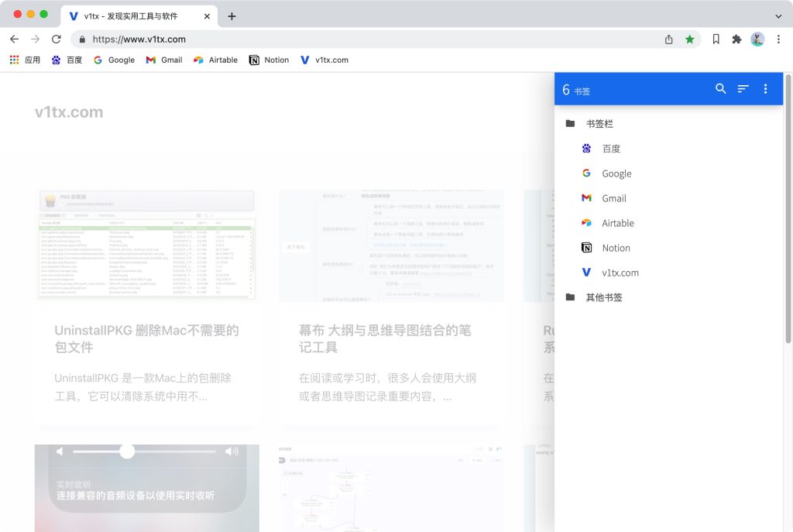Click the 幕布 大纲与思维导图 article title
Viewport: 793px width, 532px height.
[385, 339]
